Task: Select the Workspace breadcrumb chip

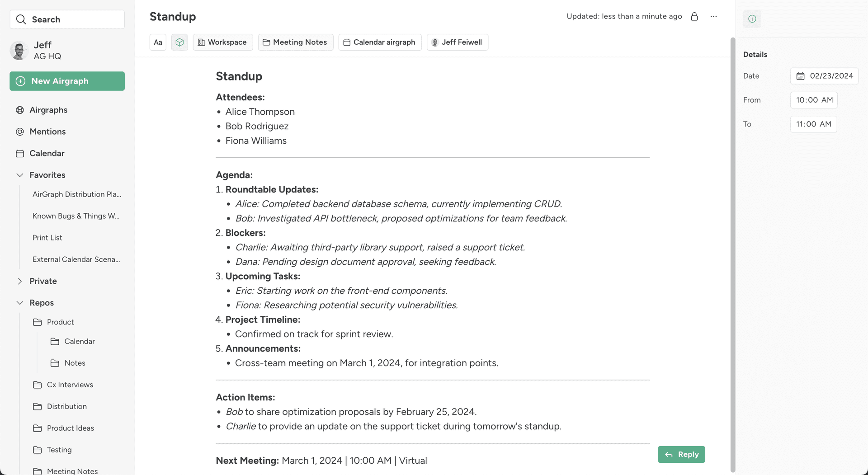Action: point(222,42)
